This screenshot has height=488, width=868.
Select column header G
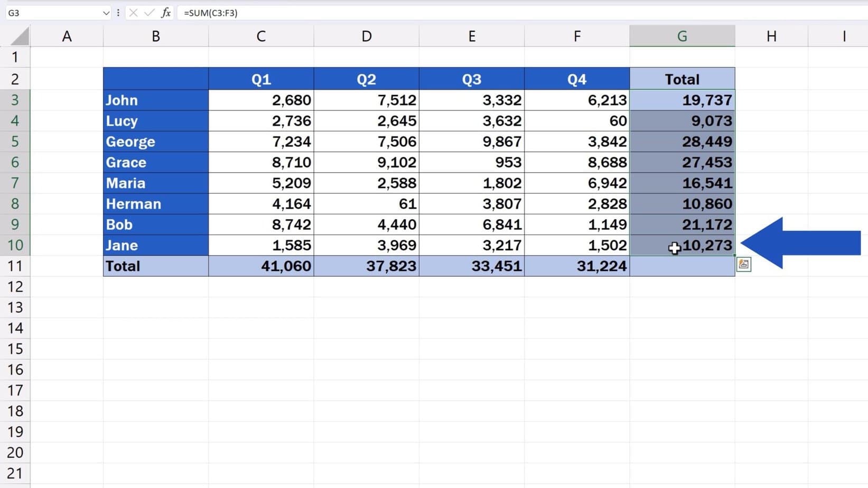tap(682, 35)
